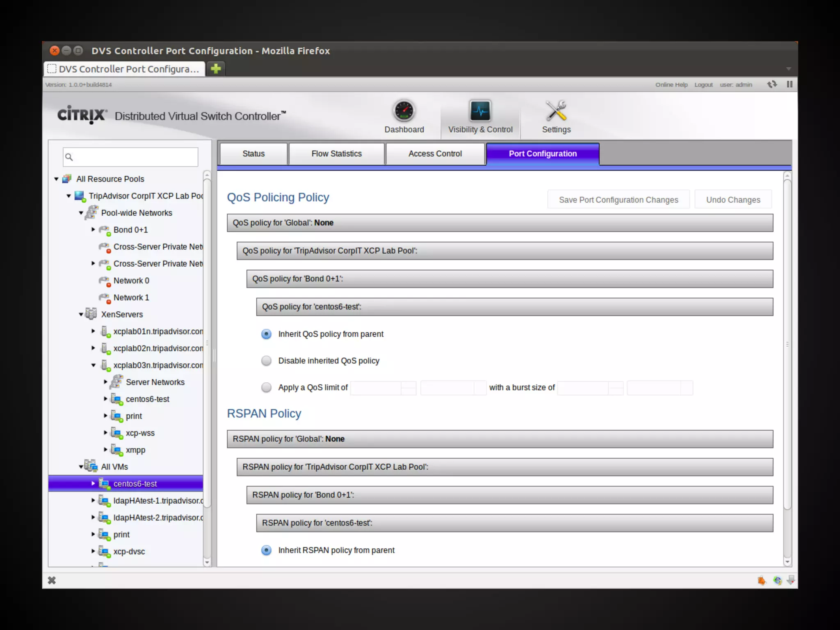840x630 pixels.
Task: Open the Dashboard gauge icon
Action: 404,111
